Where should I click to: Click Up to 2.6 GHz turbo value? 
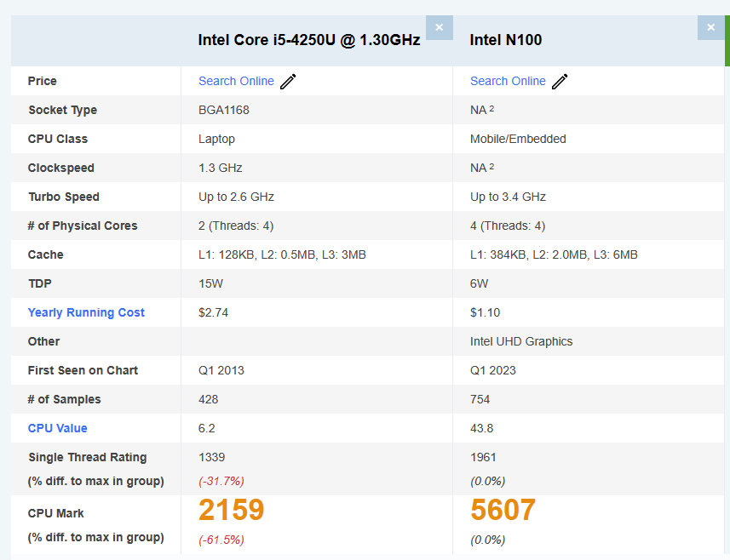[236, 197]
